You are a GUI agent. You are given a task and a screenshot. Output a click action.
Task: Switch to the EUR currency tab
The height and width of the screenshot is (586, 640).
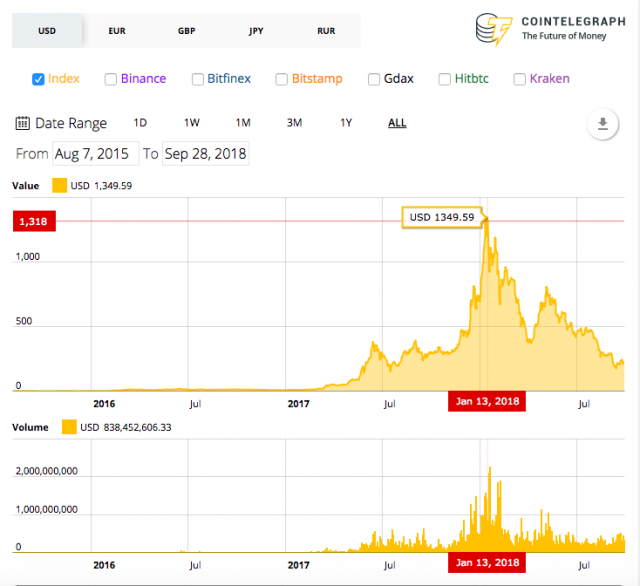tap(117, 31)
